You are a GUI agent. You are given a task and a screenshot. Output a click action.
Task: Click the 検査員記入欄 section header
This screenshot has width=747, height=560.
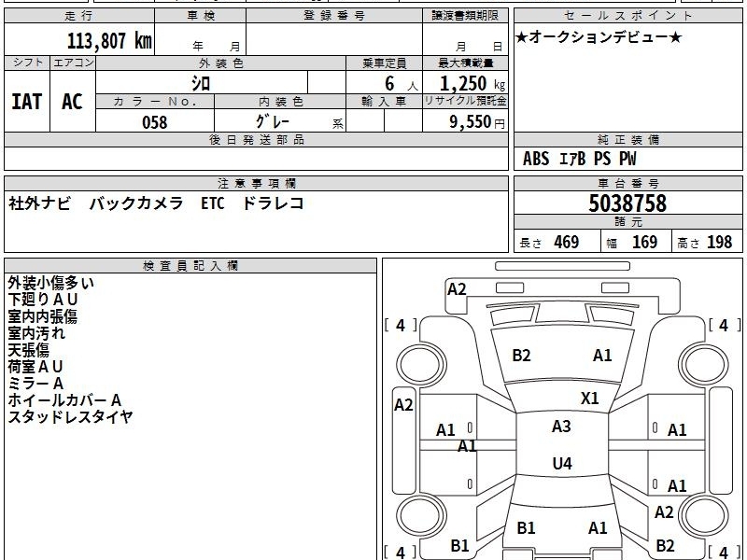190,266
